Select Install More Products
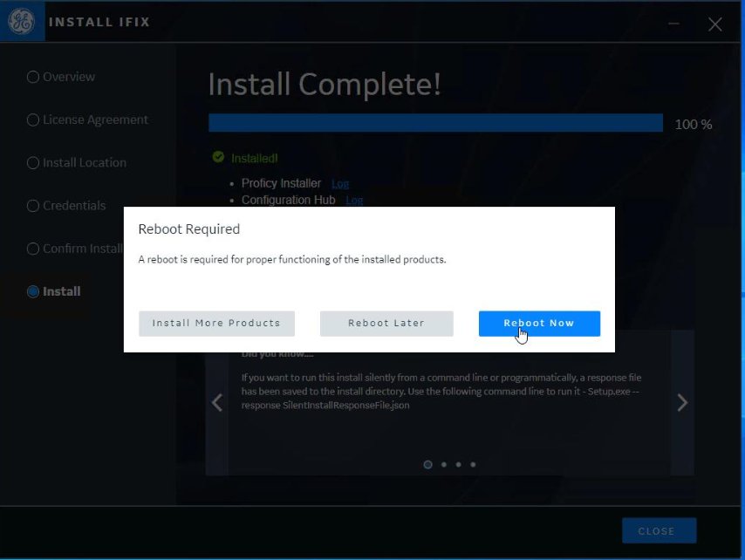The width and height of the screenshot is (745, 560). (216, 324)
